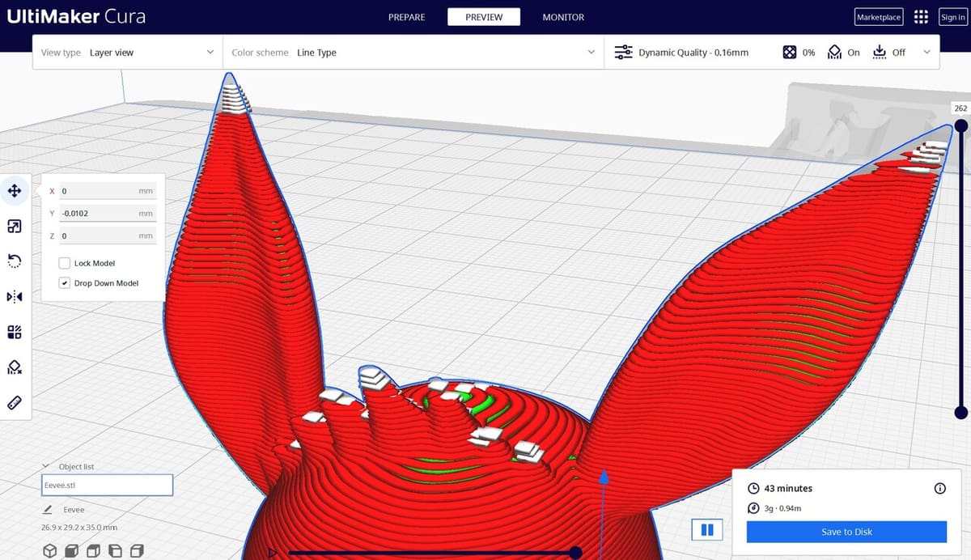Select Eevee.stl in the object list
Screen dimensions: 971x560
pyautogui.click(x=107, y=486)
